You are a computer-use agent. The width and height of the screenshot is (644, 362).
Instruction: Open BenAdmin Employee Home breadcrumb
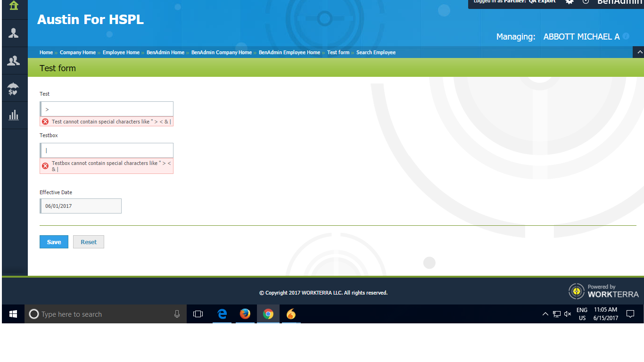click(289, 52)
